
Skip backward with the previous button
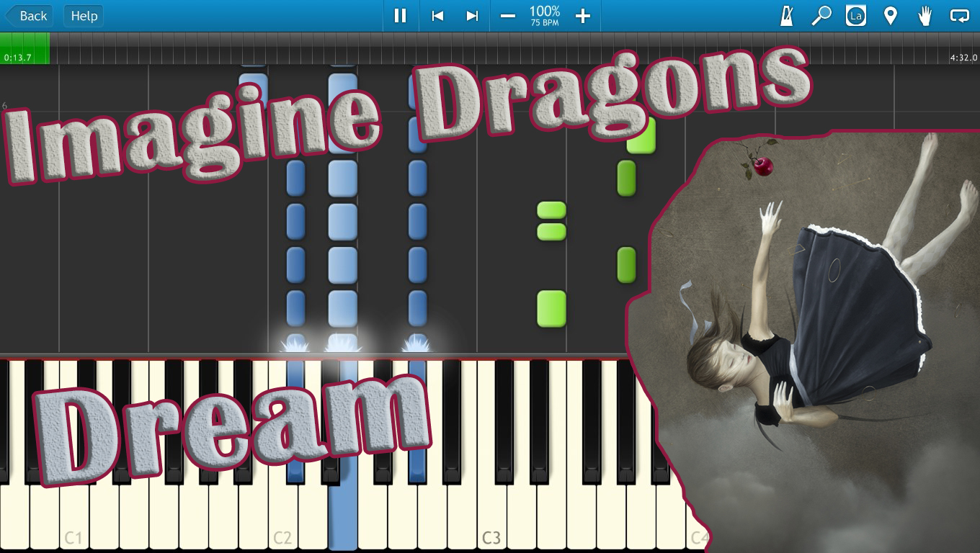437,16
